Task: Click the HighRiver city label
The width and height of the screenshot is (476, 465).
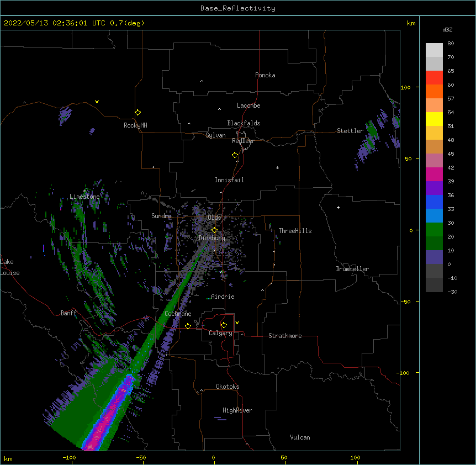Action: 237,410
